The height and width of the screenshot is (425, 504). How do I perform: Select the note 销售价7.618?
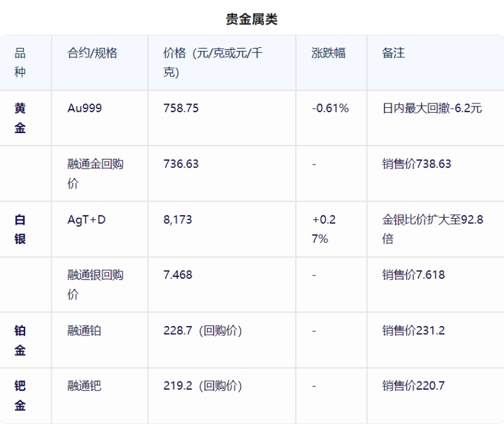click(413, 275)
